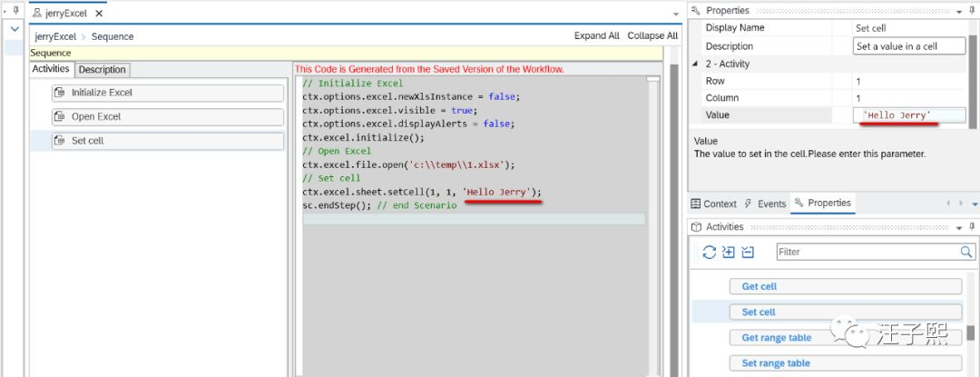Click the jerryExcel breadcrumb link
The image size is (980, 377).
(55, 36)
